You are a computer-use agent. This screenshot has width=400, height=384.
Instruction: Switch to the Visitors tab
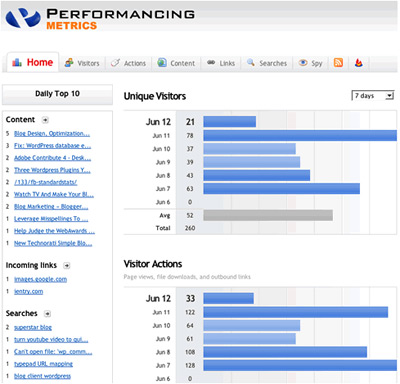coord(82,63)
